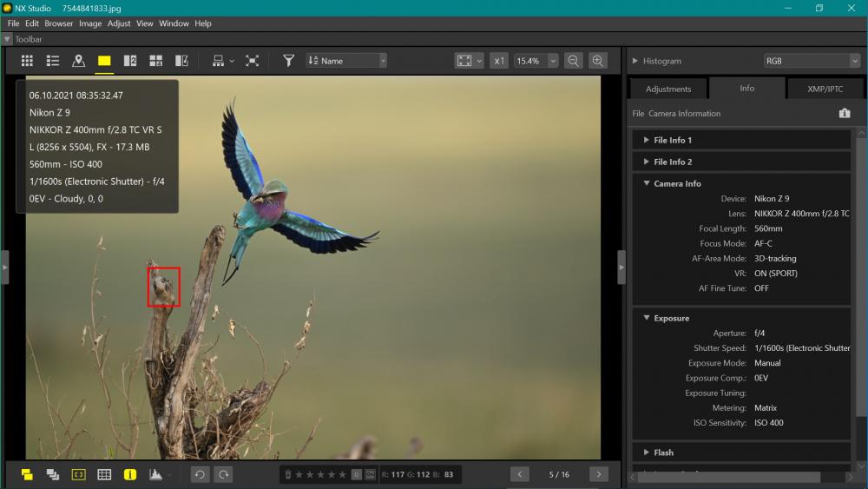Click the fit-to-screen icon
868x489 pixels.
point(464,61)
